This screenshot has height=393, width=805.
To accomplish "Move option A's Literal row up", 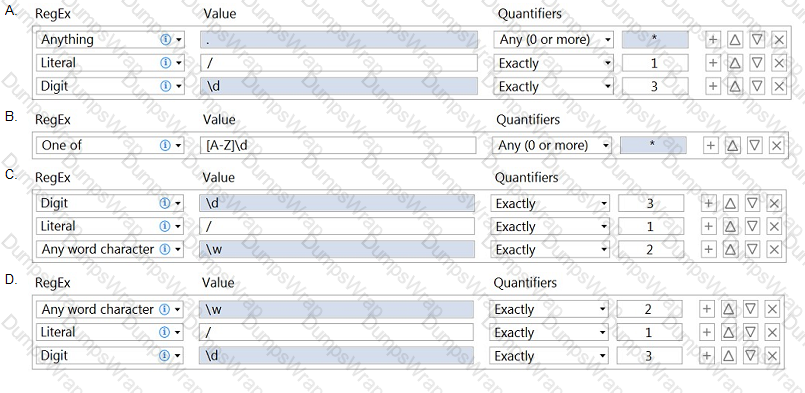I will tap(735, 63).
